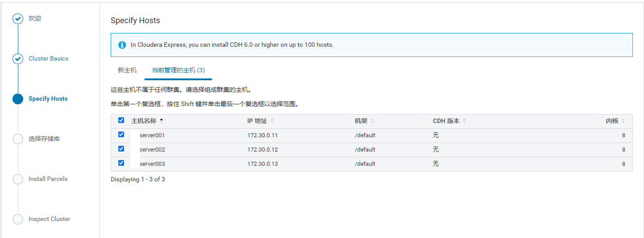Go to the 欢迎 wizard step label

click(x=35, y=19)
